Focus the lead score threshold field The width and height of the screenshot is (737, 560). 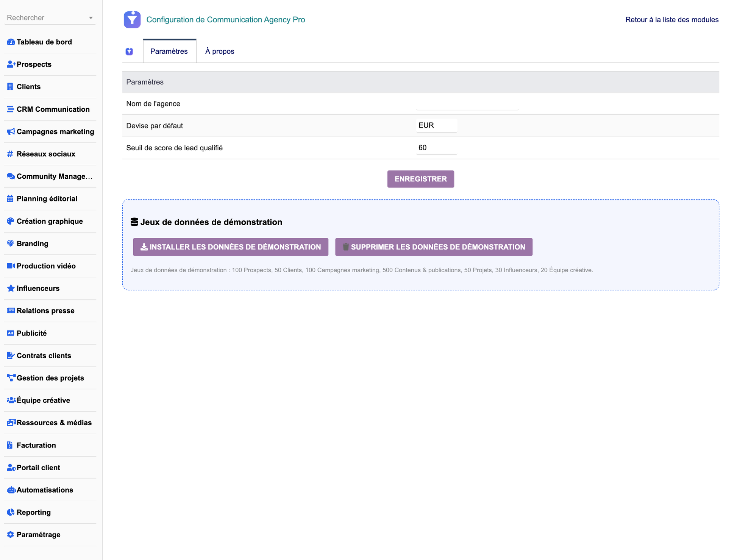436,148
